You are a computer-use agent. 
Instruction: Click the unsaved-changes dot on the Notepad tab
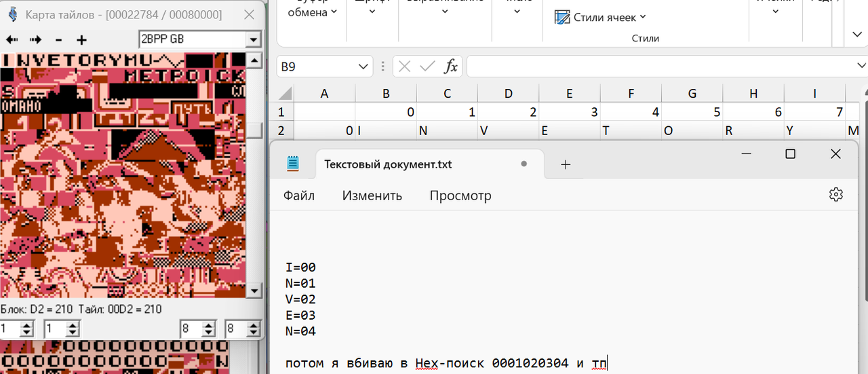(x=524, y=164)
